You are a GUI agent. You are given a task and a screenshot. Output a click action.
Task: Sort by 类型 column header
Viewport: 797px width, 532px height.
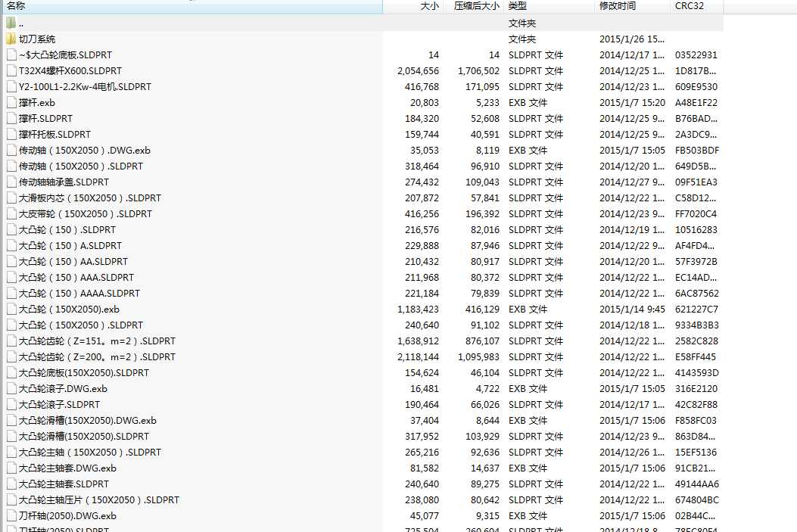click(549, 6)
